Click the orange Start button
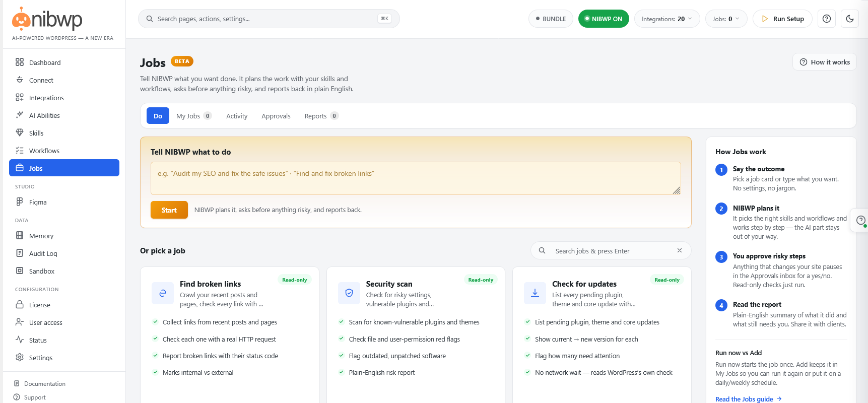The image size is (868, 403). (x=169, y=210)
